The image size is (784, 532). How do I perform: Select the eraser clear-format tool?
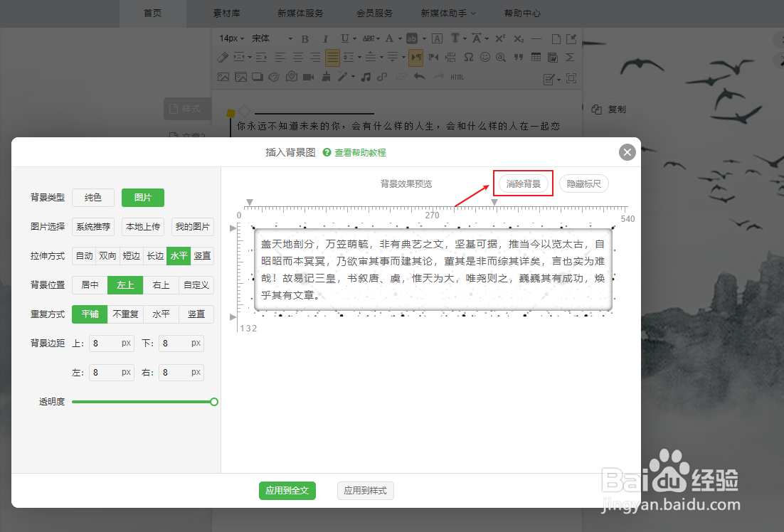tap(223, 58)
